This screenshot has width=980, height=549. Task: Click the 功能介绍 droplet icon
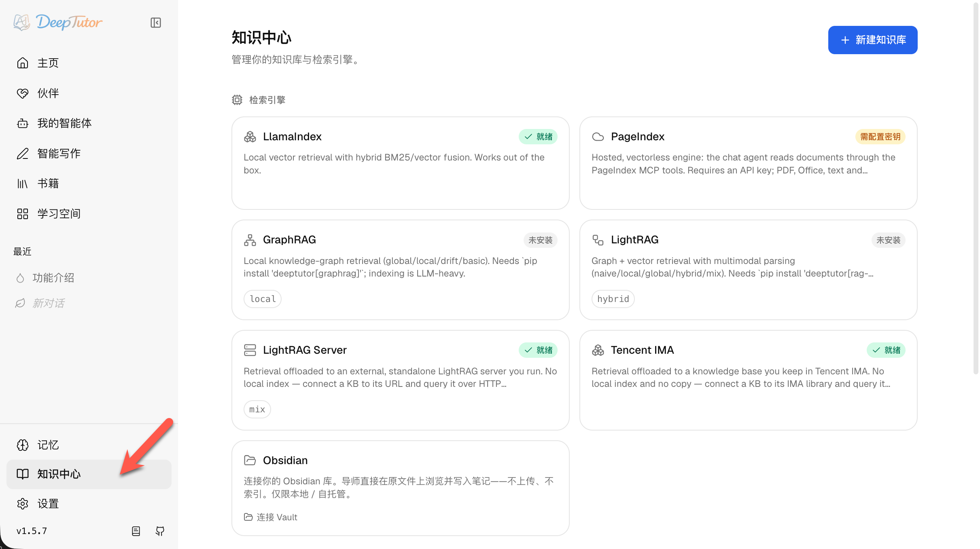pos(20,278)
